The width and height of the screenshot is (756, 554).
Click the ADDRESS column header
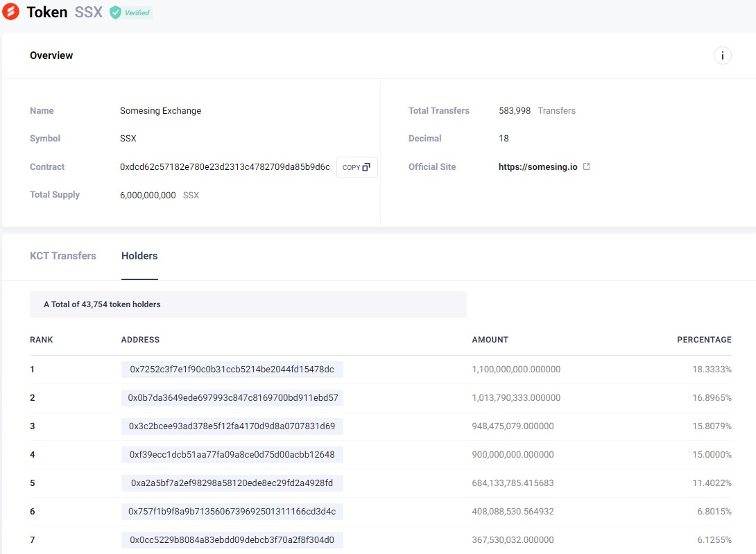(x=140, y=340)
